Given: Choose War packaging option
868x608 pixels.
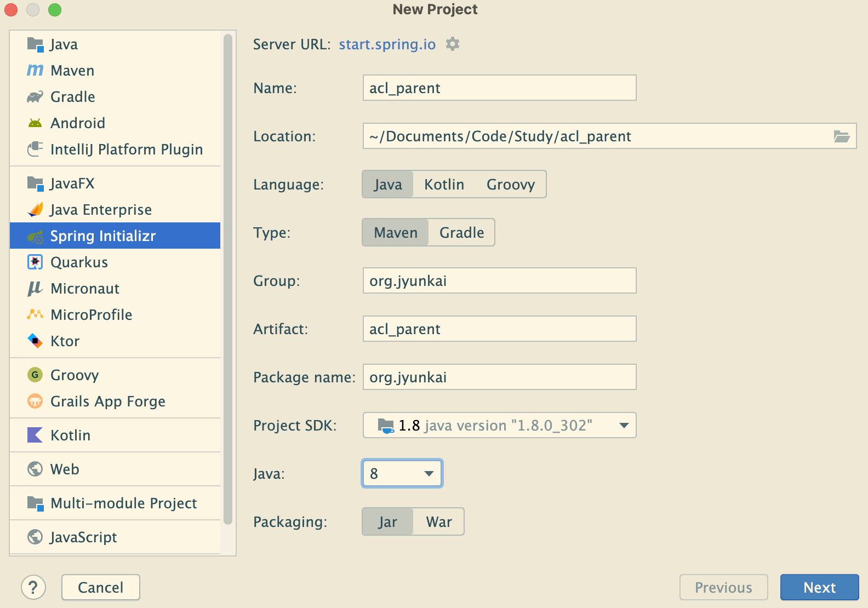Looking at the screenshot, I should tap(439, 522).
